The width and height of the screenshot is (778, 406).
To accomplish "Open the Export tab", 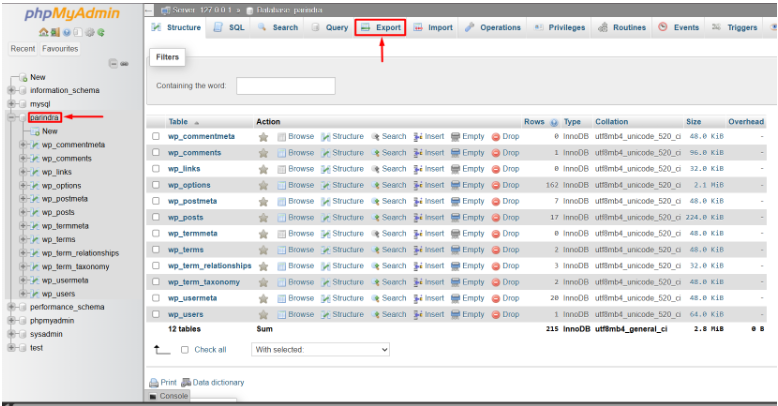I will click(x=380, y=28).
